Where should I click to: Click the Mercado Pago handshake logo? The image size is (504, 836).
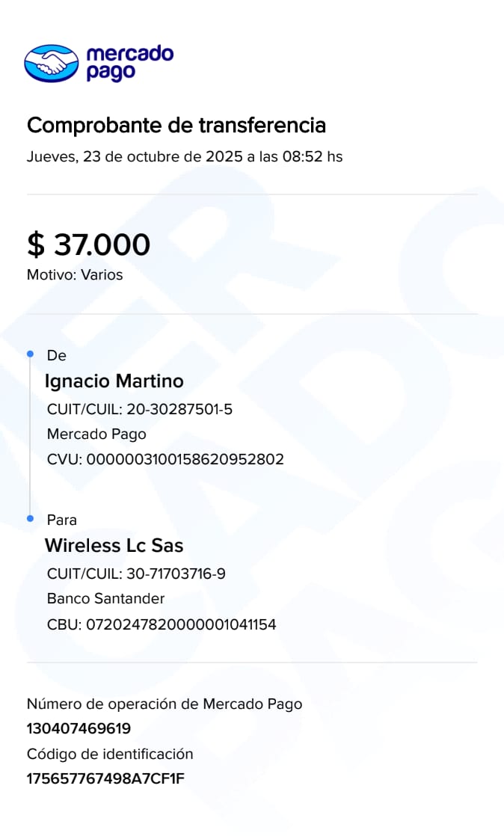[x=51, y=63]
